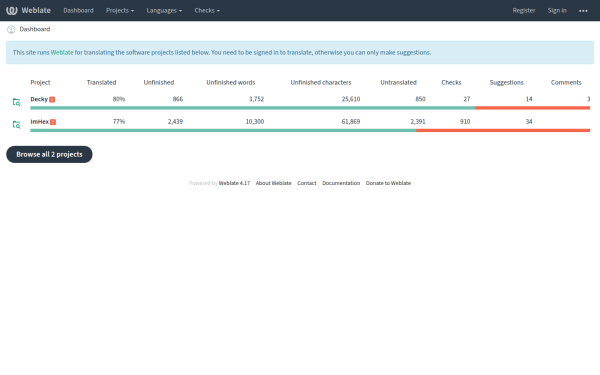600x375 pixels.
Task: Click ImHex's 910 checks count
Action: [465, 122]
